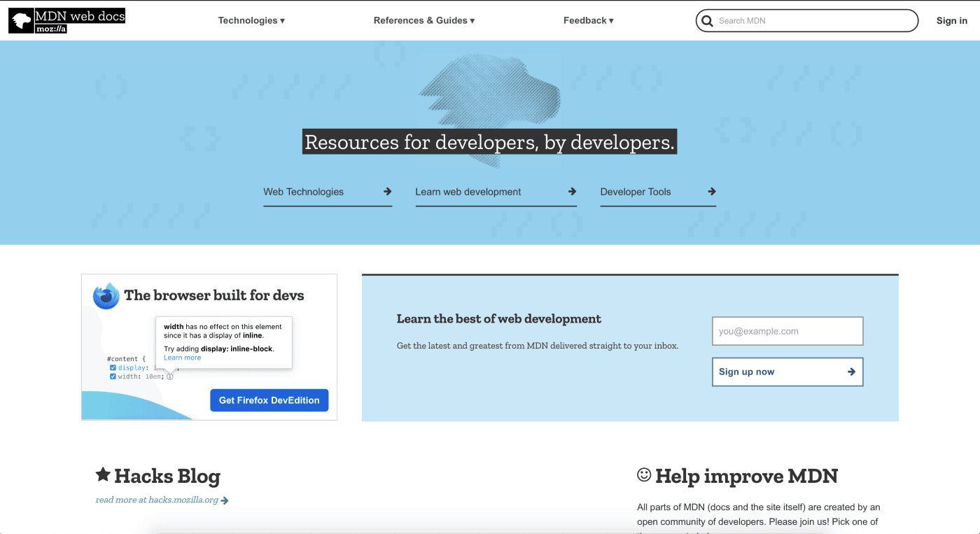The height and width of the screenshot is (534, 980).
Task: Expand the Technologies dropdown menu
Action: point(251,21)
